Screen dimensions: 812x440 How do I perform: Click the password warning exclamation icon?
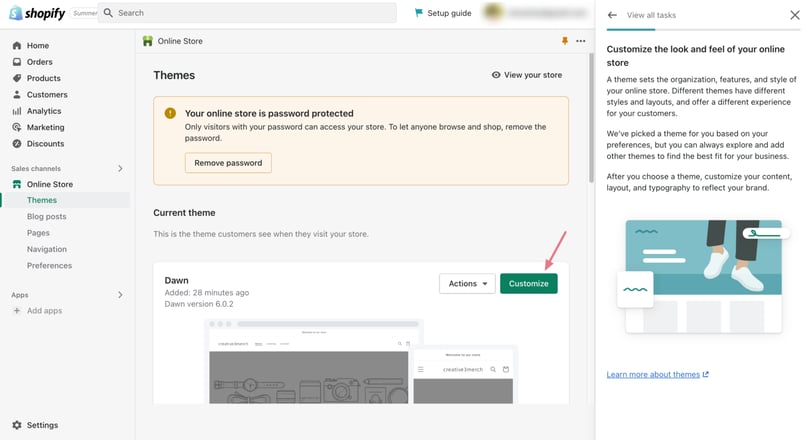tap(170, 113)
